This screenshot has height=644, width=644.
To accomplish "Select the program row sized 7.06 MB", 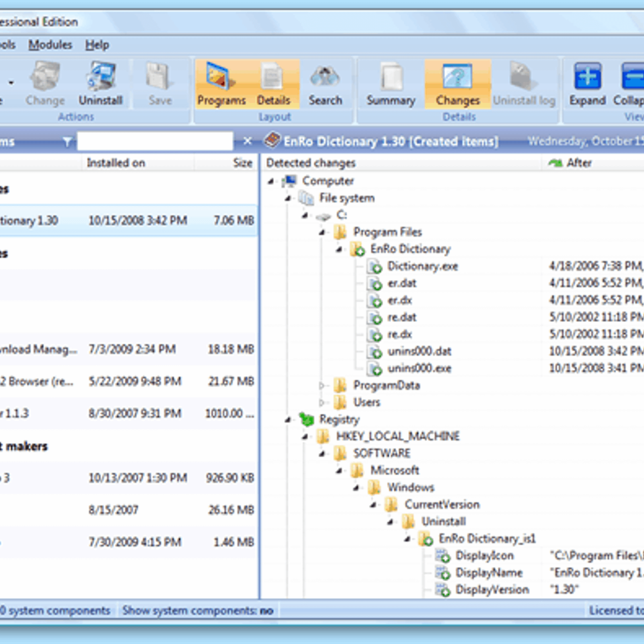I will pos(129,221).
